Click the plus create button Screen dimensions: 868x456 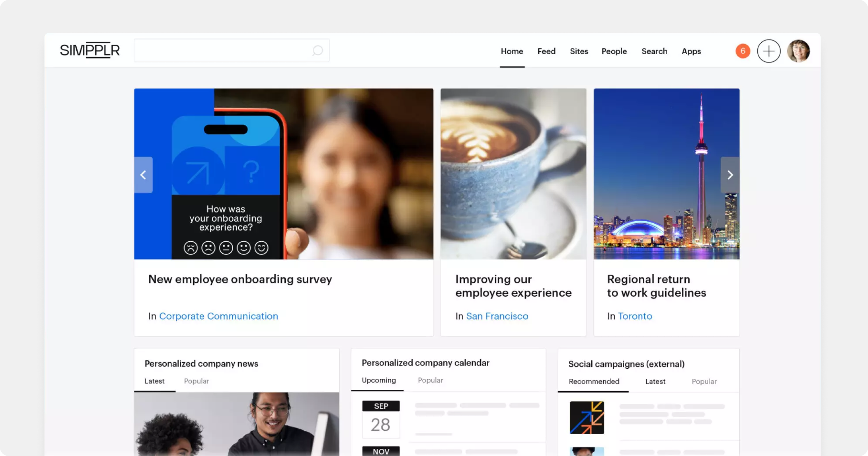(769, 51)
